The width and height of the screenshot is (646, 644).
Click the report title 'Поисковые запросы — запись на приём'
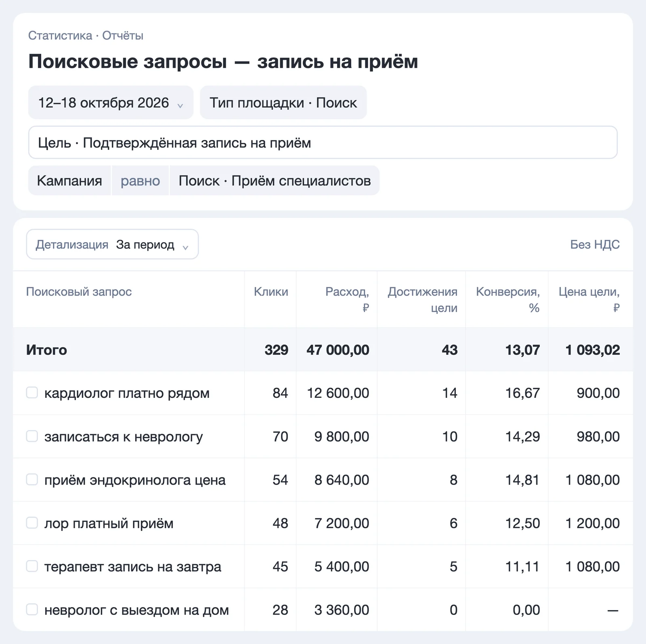point(223,61)
